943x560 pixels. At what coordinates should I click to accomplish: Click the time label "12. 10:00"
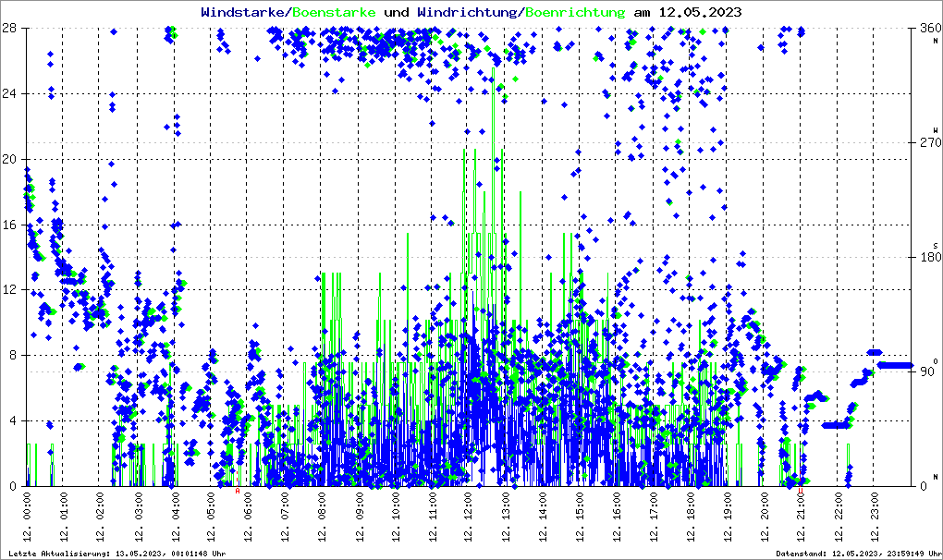click(396, 517)
